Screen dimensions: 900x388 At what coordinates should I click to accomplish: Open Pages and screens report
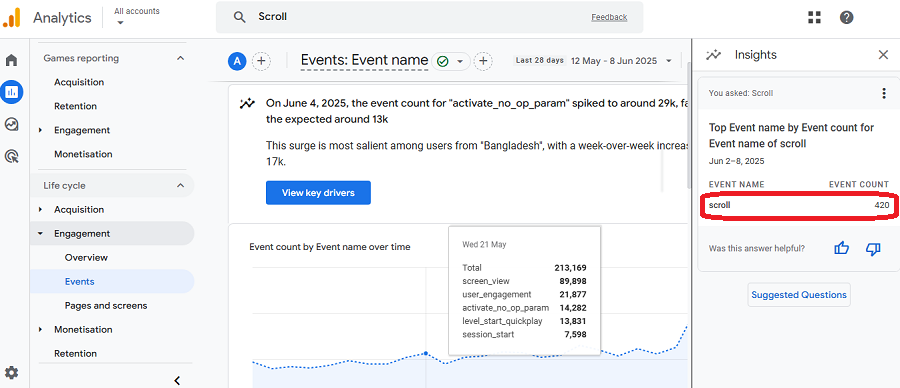pyautogui.click(x=106, y=305)
